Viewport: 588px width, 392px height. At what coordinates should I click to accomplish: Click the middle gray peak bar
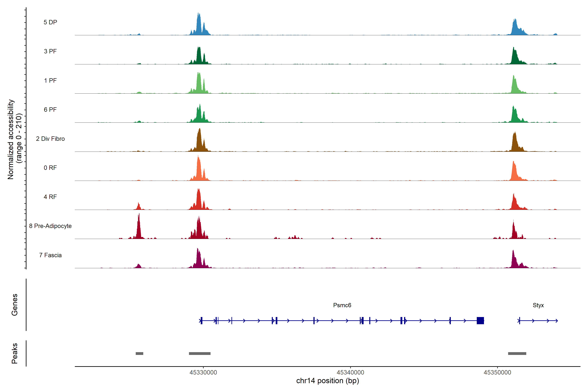tap(199, 353)
